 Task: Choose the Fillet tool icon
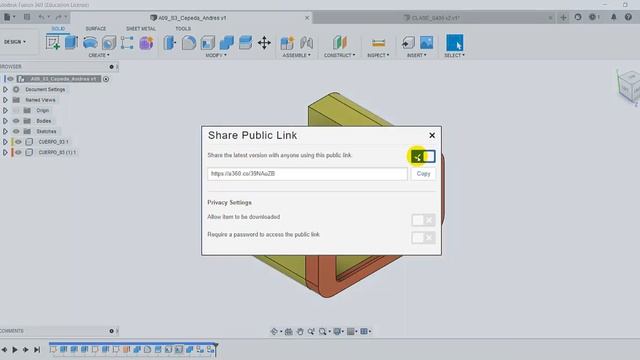189,42
